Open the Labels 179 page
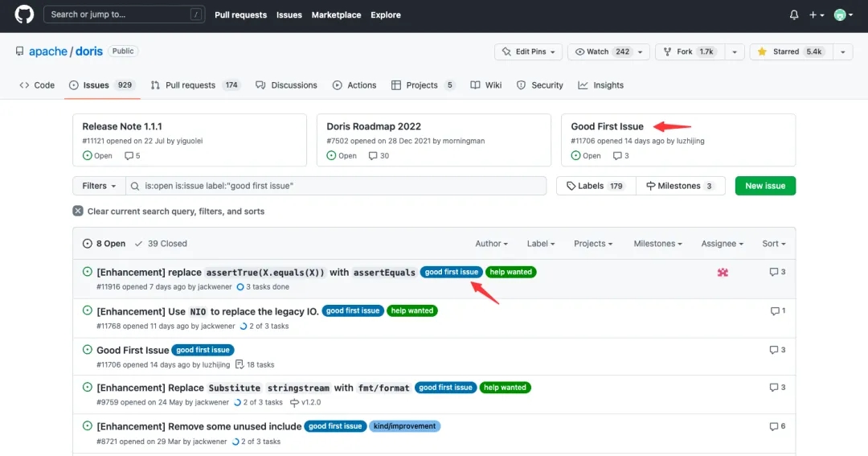 click(596, 186)
